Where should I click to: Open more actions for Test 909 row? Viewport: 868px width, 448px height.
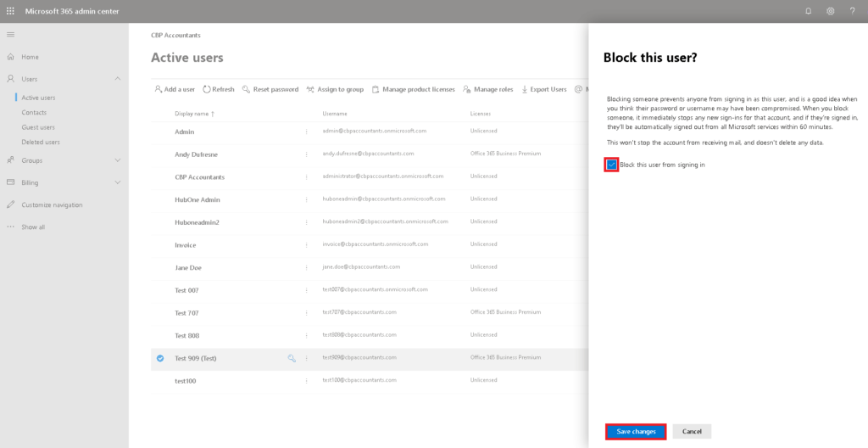[x=306, y=358]
